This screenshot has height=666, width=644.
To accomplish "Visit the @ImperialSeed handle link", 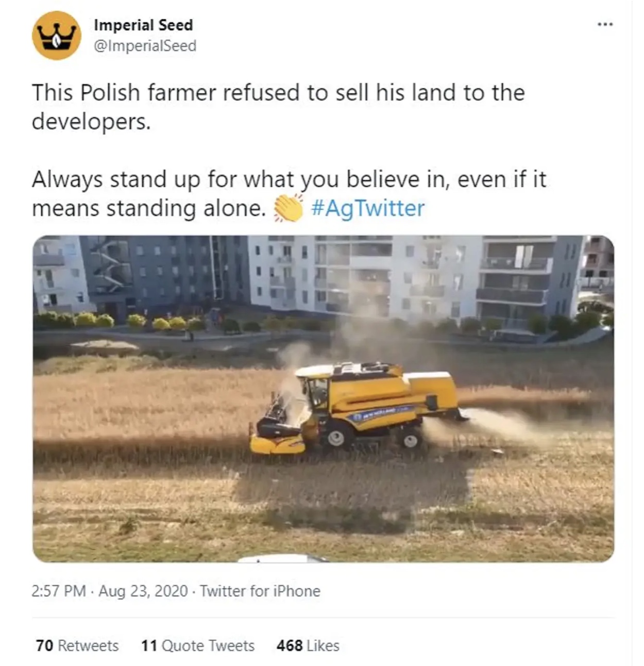I will [145, 46].
